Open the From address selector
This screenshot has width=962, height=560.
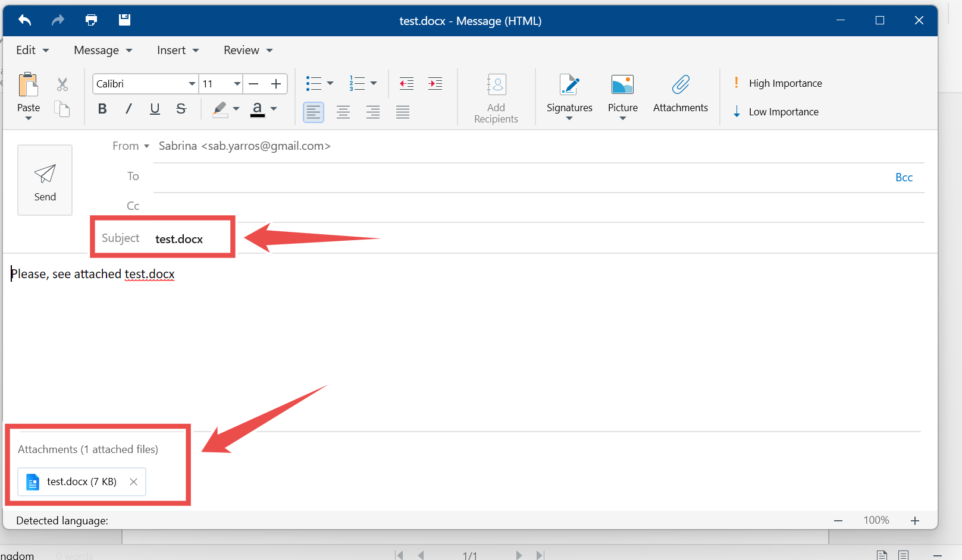coord(146,146)
